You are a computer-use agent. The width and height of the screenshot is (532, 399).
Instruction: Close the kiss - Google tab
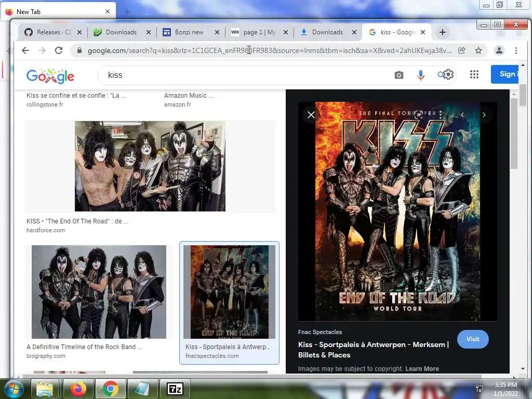[423, 32]
